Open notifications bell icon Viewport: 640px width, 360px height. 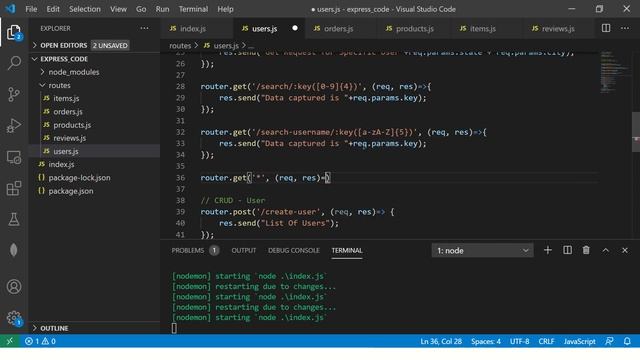[627, 341]
